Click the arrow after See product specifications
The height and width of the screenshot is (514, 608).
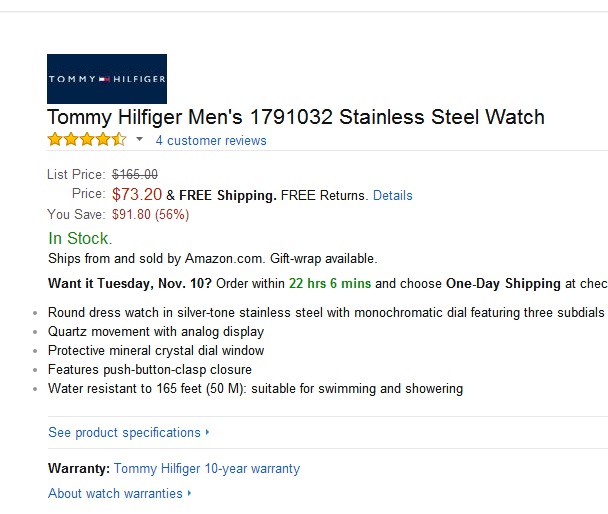coord(208,433)
